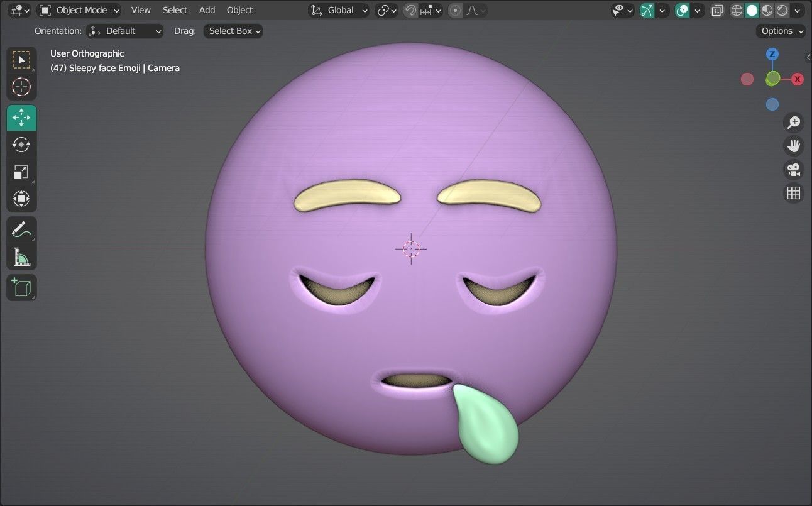Switch to Wireframe viewport shading

(737, 10)
